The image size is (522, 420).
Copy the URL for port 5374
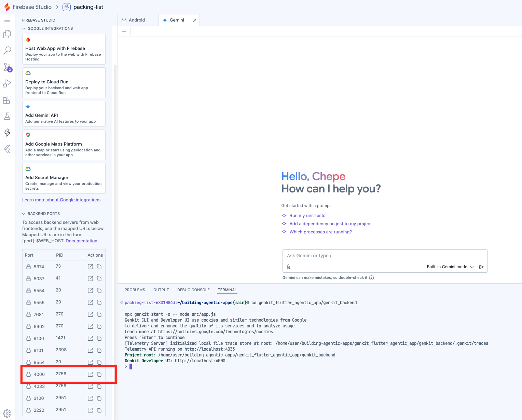tap(99, 267)
